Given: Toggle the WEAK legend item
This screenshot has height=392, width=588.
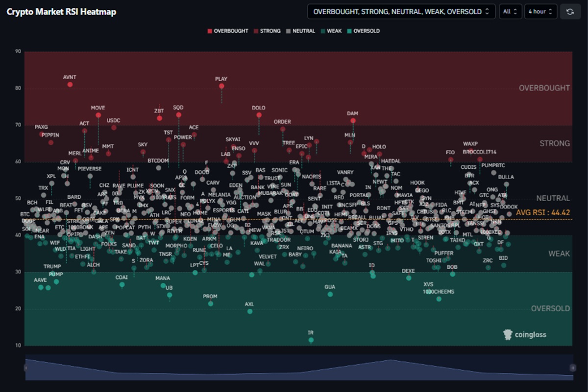Looking at the screenshot, I should [331, 31].
